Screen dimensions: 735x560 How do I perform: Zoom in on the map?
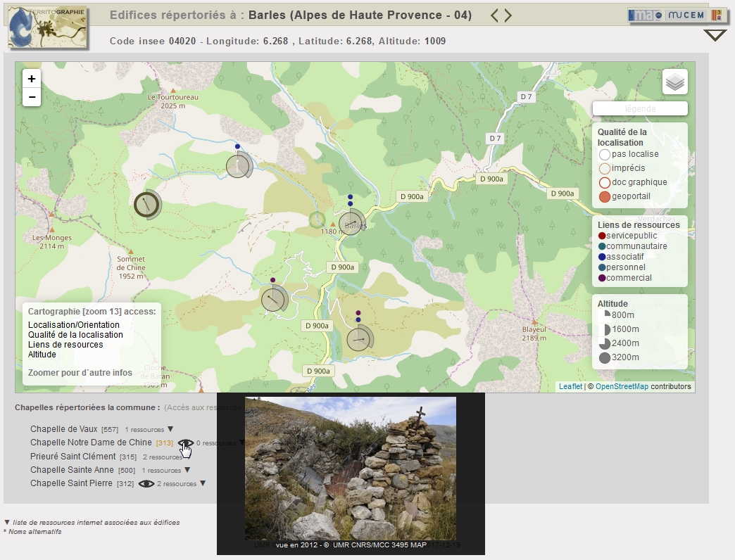click(32, 79)
